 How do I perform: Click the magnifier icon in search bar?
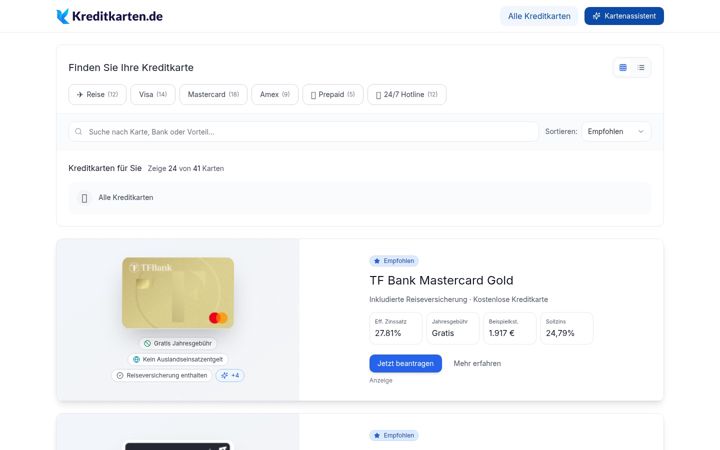coord(79,132)
